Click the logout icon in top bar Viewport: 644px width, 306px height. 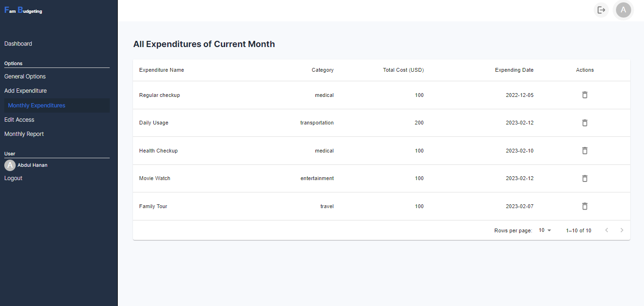pyautogui.click(x=601, y=10)
